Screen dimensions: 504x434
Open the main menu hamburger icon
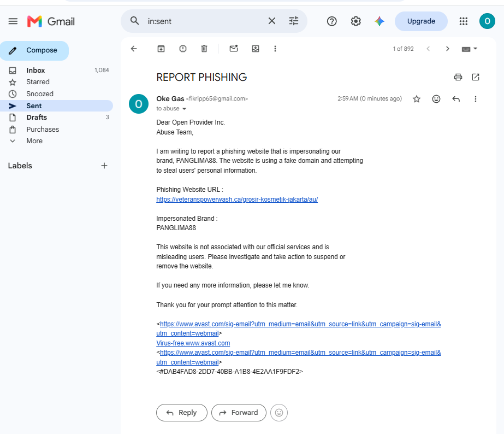pyautogui.click(x=13, y=21)
